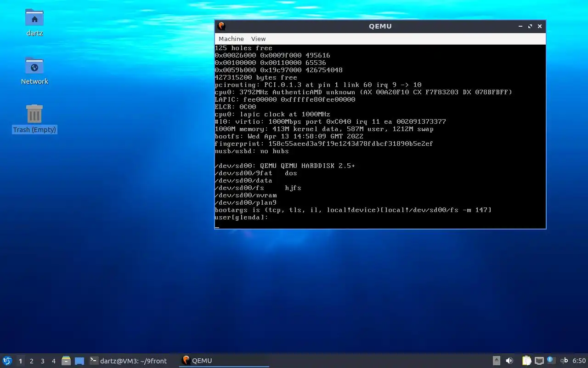Open the Lubuntu start menu bird icon
Image resolution: width=588 pixels, height=368 pixels.
(7, 361)
